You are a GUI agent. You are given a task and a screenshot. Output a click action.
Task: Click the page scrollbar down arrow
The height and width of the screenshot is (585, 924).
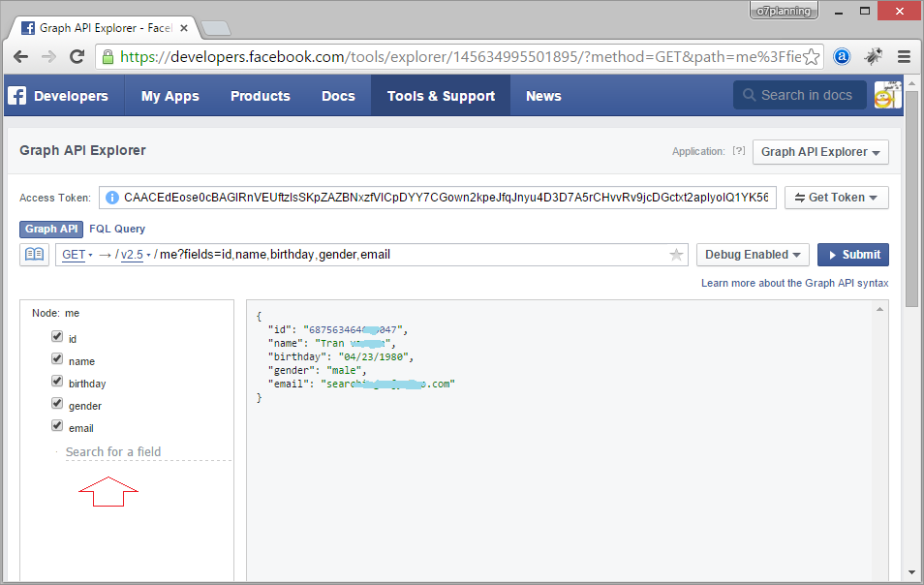point(911,572)
